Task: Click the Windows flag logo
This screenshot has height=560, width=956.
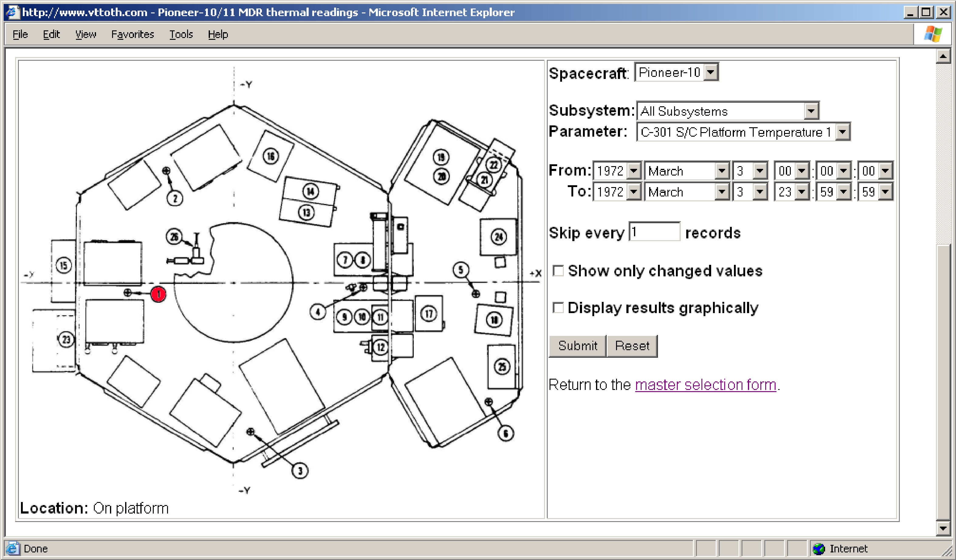Action: [x=933, y=34]
